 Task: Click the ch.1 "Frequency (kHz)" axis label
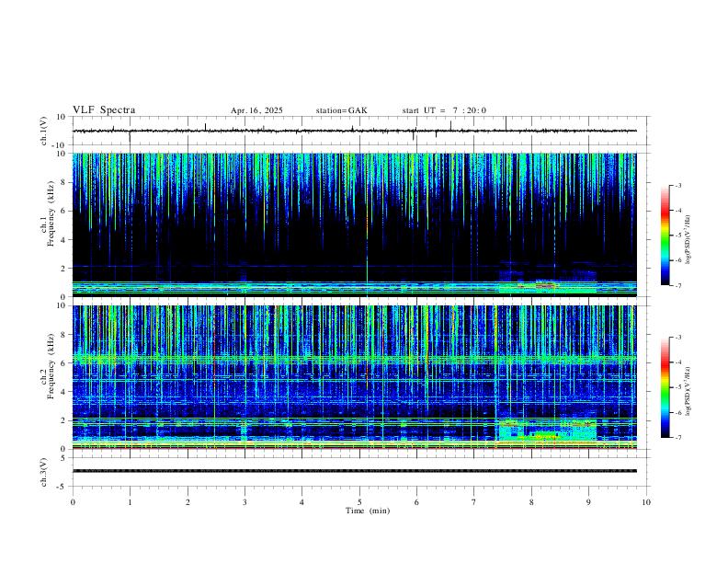tap(51, 214)
